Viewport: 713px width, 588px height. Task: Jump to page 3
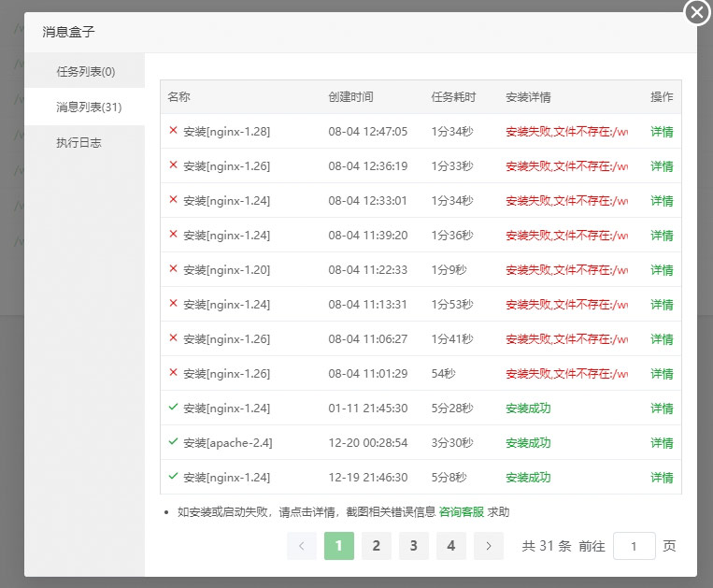[x=413, y=546]
